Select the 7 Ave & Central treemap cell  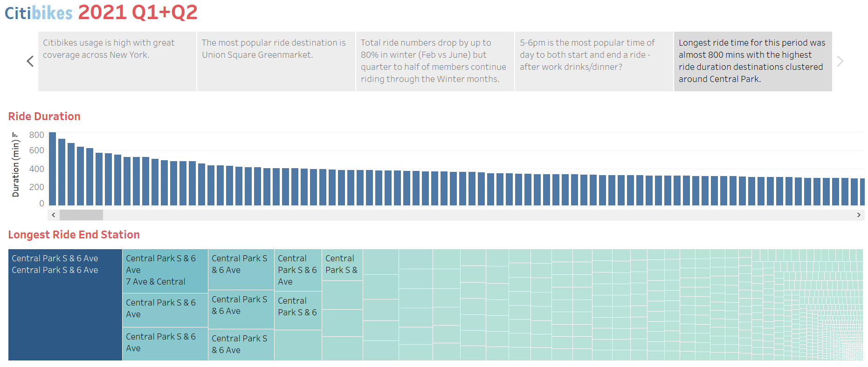165,270
